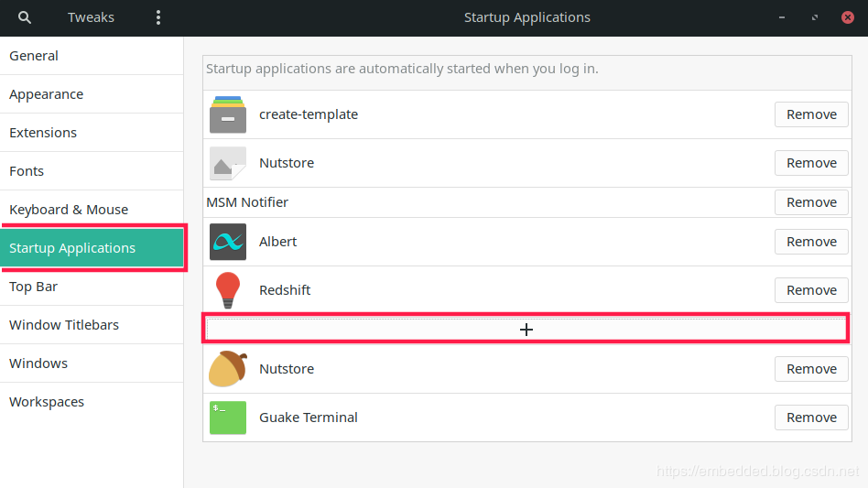
Task: Remove MSM Notifier from startup
Action: (x=811, y=202)
